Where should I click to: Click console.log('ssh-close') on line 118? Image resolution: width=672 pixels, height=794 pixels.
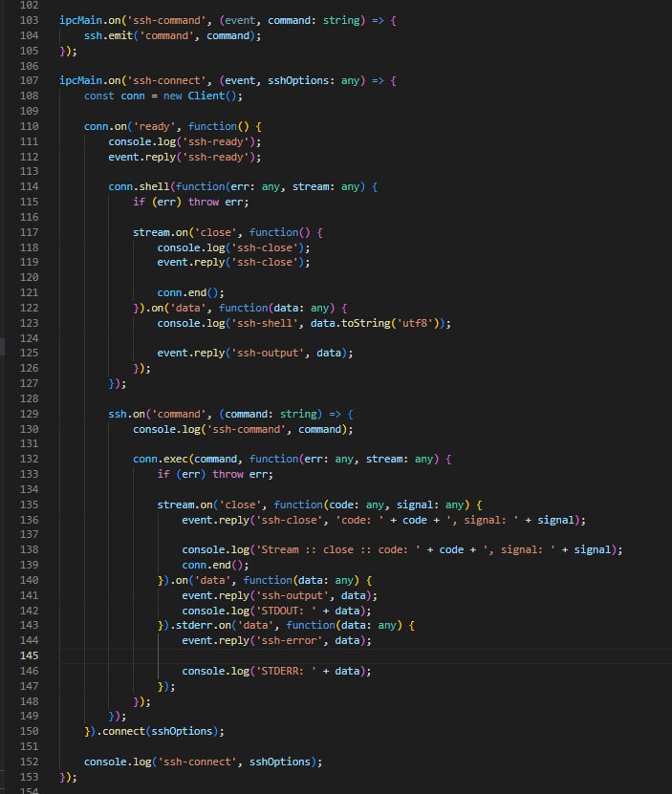[x=230, y=247]
